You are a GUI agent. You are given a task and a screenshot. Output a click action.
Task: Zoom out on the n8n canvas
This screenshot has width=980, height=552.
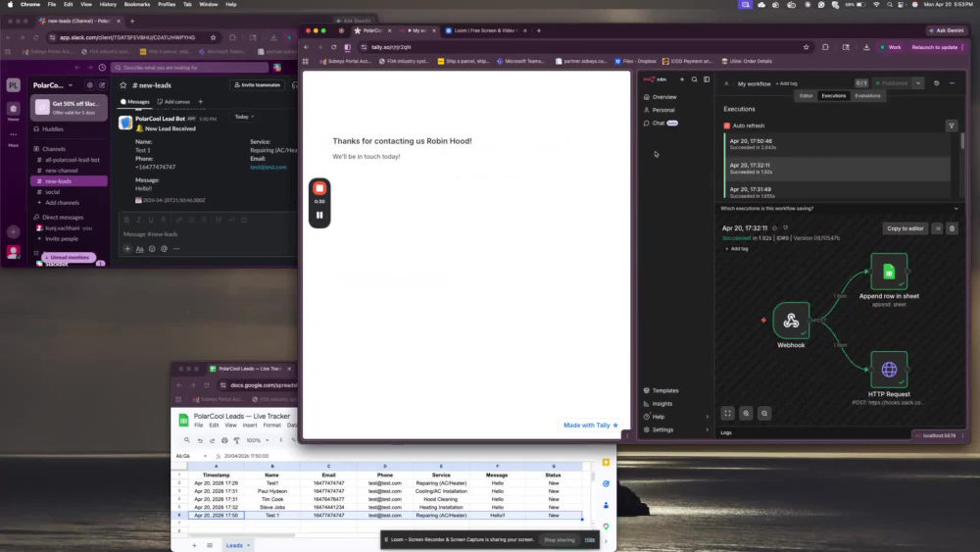(x=764, y=413)
